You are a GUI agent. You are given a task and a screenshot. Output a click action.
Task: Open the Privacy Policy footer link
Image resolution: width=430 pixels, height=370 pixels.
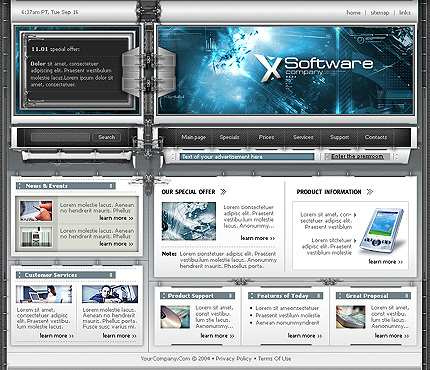[233, 359]
